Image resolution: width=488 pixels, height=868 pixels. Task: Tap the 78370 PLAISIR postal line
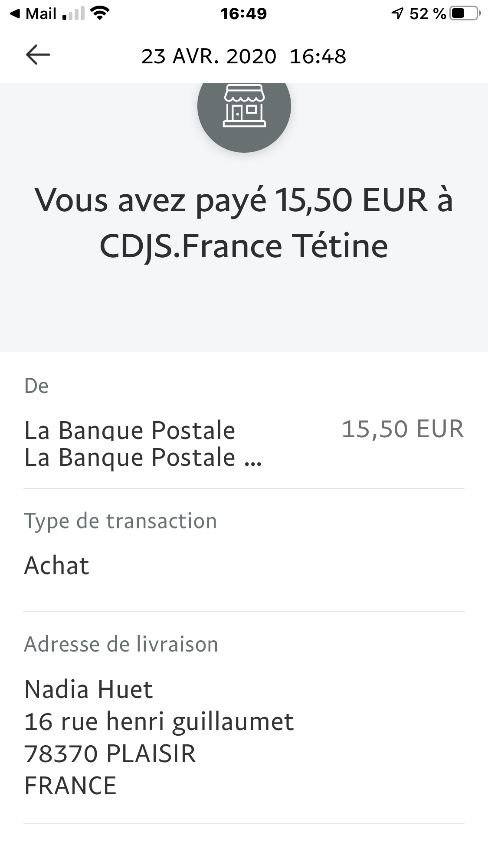click(110, 753)
